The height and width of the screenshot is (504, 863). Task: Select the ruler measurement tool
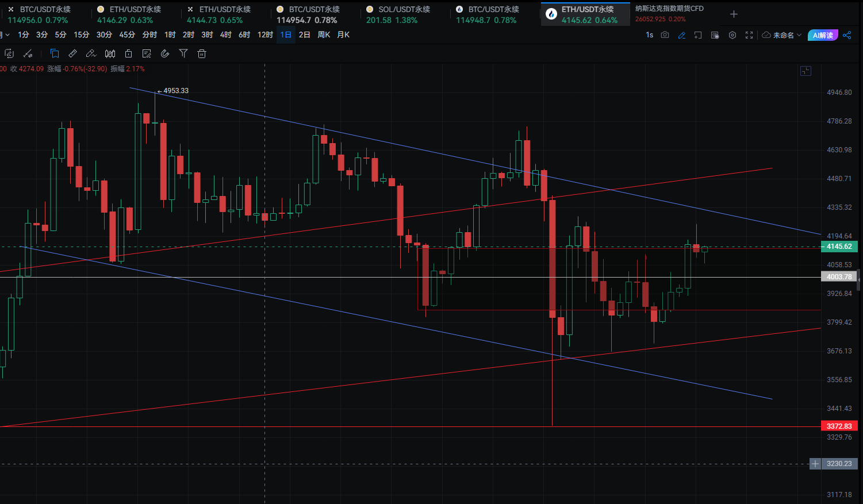[x=72, y=53]
